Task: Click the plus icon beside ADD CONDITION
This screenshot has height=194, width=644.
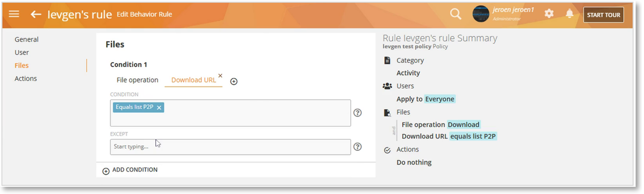Action: tap(106, 171)
